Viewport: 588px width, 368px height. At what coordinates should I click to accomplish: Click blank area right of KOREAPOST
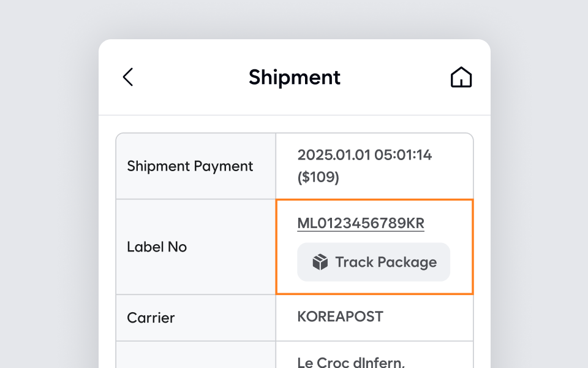pyautogui.click(x=429, y=317)
